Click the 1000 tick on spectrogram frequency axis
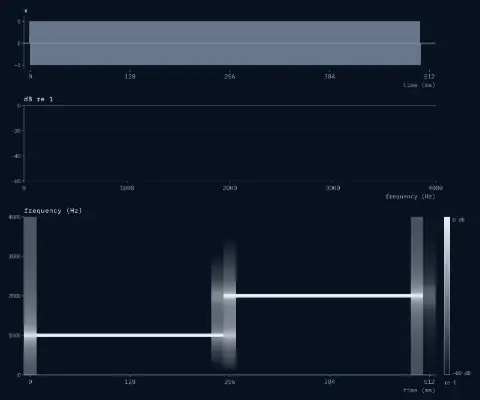This screenshot has height=400, width=480. (x=14, y=335)
